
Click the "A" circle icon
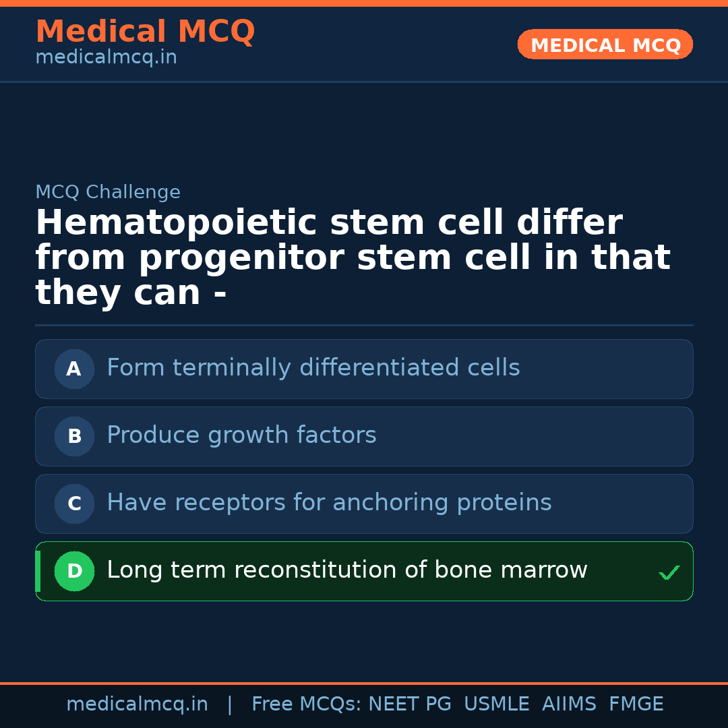pyautogui.click(x=74, y=369)
